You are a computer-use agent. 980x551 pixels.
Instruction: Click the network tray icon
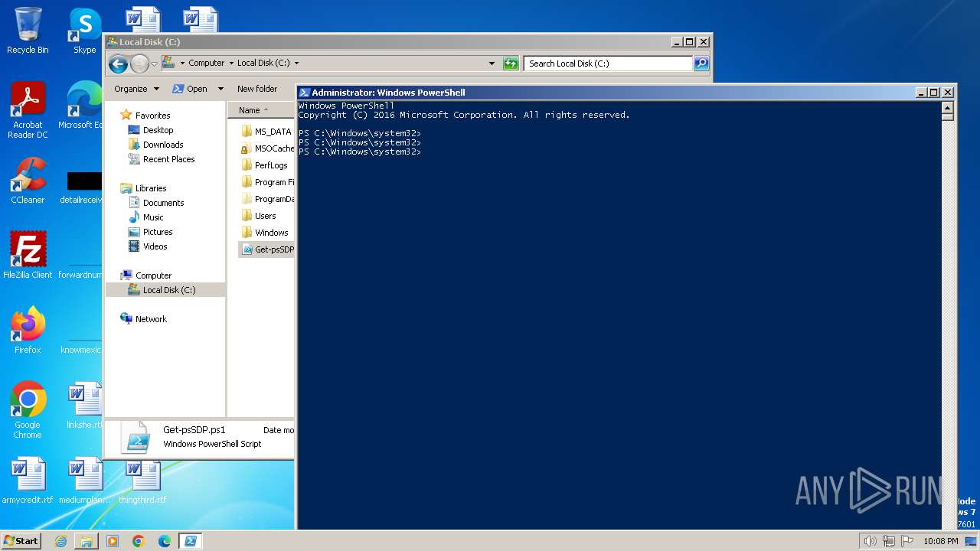tap(889, 541)
